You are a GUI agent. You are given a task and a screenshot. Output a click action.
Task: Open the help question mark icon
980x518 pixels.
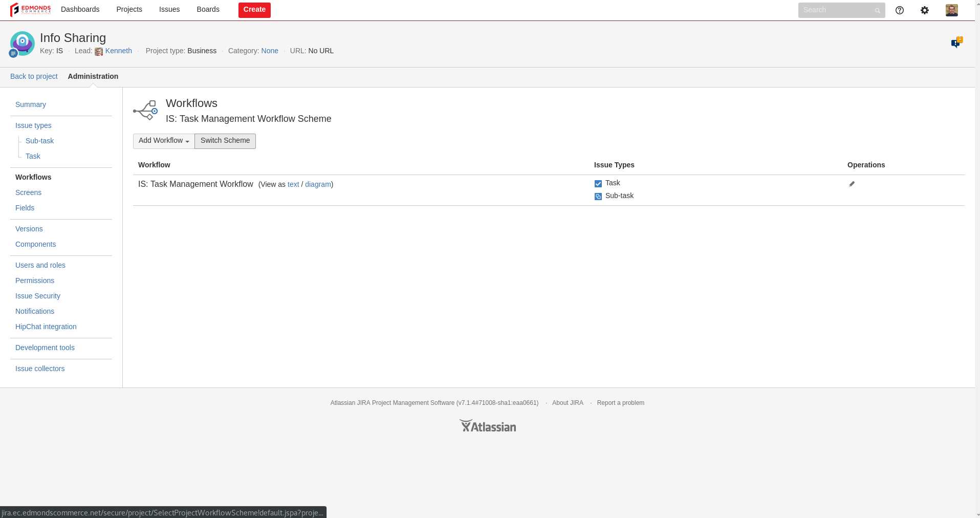pyautogui.click(x=900, y=10)
